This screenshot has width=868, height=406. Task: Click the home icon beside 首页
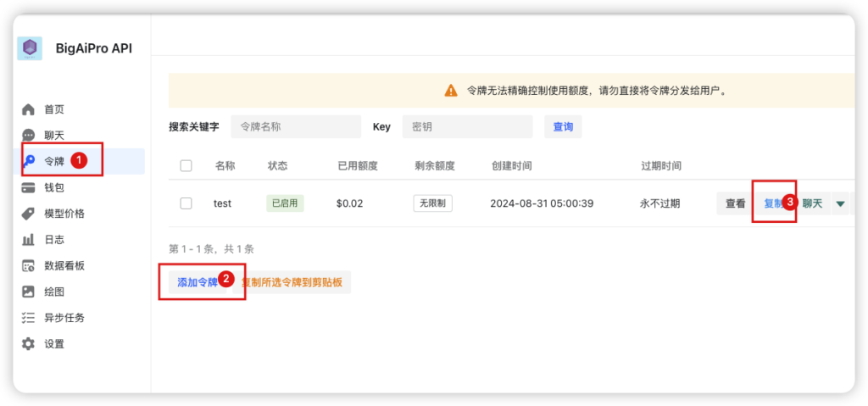pyautogui.click(x=28, y=109)
